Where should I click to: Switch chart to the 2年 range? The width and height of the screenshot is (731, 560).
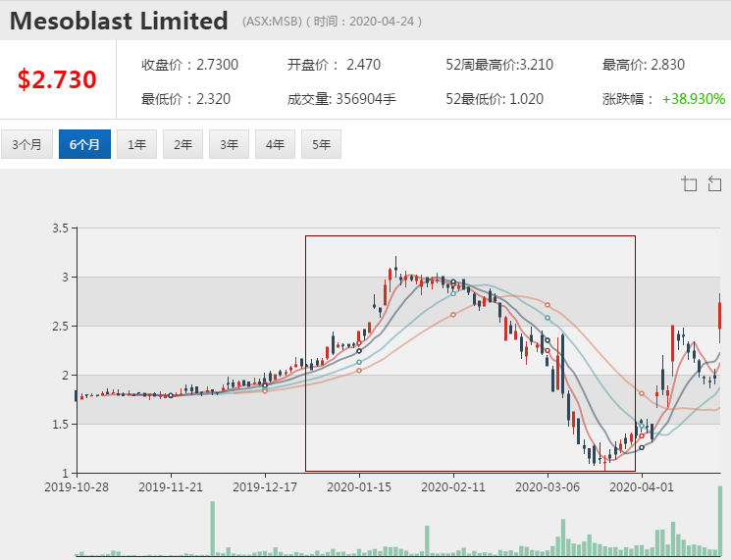tap(183, 144)
